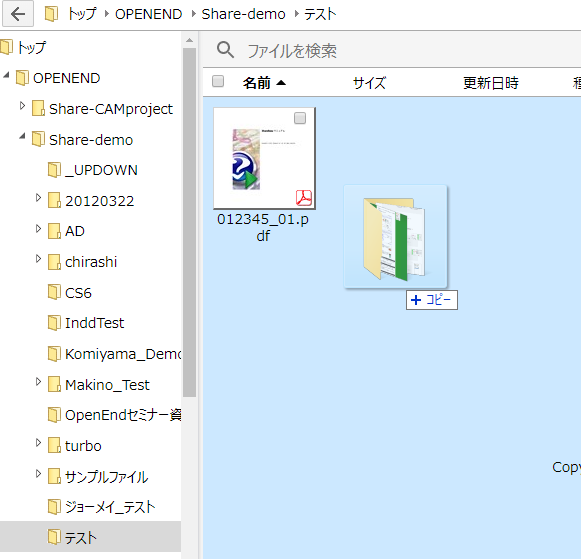Click the PDF badge on 012345_01.pdf thumbnail
The width and height of the screenshot is (581, 559).
click(x=304, y=198)
